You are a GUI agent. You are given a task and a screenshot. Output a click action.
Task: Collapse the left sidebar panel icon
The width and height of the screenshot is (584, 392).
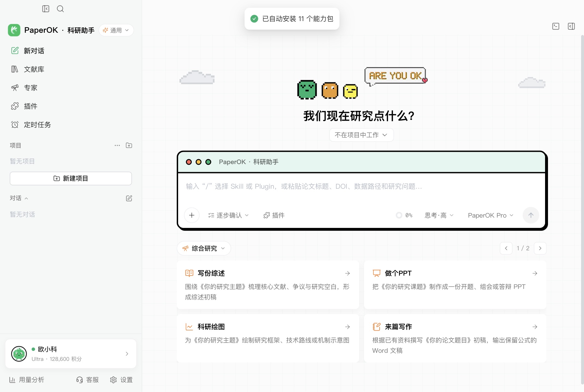click(x=46, y=9)
